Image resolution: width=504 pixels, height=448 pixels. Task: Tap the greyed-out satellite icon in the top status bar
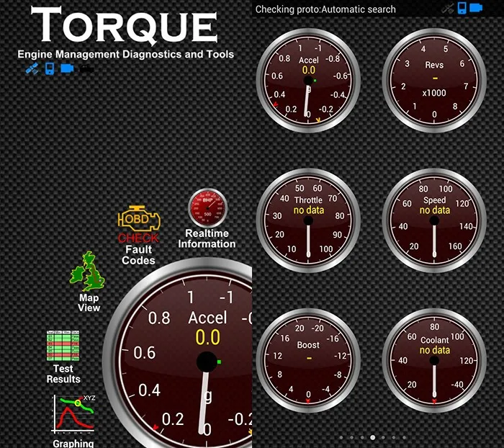(447, 9)
